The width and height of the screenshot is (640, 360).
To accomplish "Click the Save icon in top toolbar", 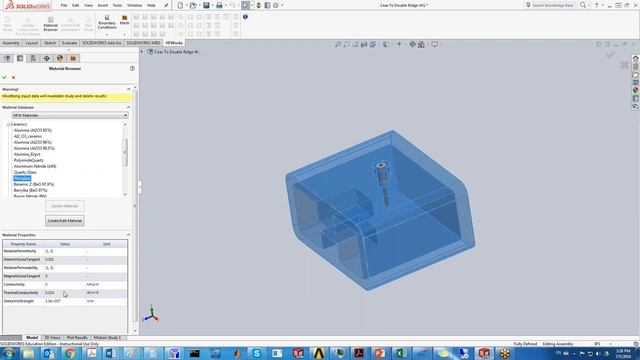I will 206,5.
